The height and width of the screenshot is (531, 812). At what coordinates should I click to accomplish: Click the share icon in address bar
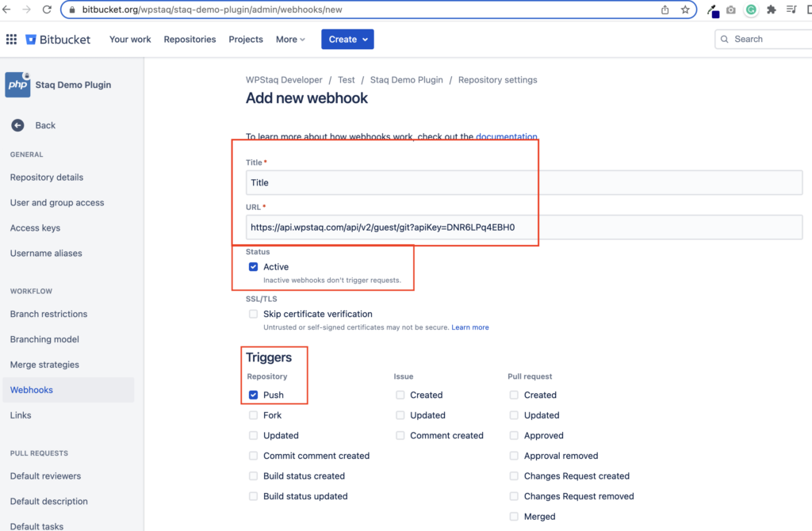665,10
